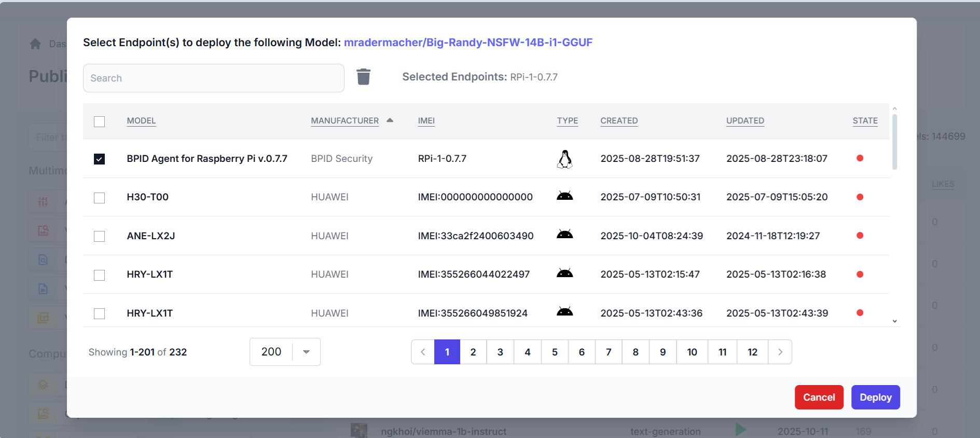Switch to page 12 in pagination
The image size is (980, 438).
pos(752,352)
